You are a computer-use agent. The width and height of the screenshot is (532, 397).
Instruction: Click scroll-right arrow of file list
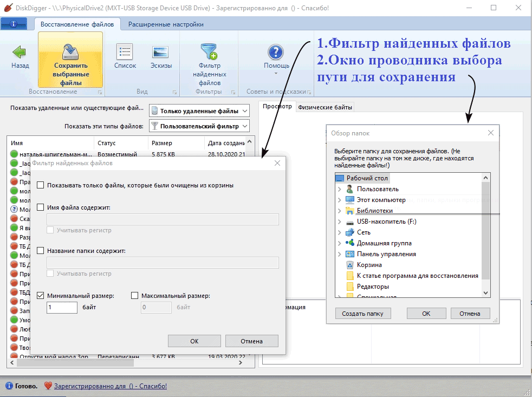[x=240, y=363]
